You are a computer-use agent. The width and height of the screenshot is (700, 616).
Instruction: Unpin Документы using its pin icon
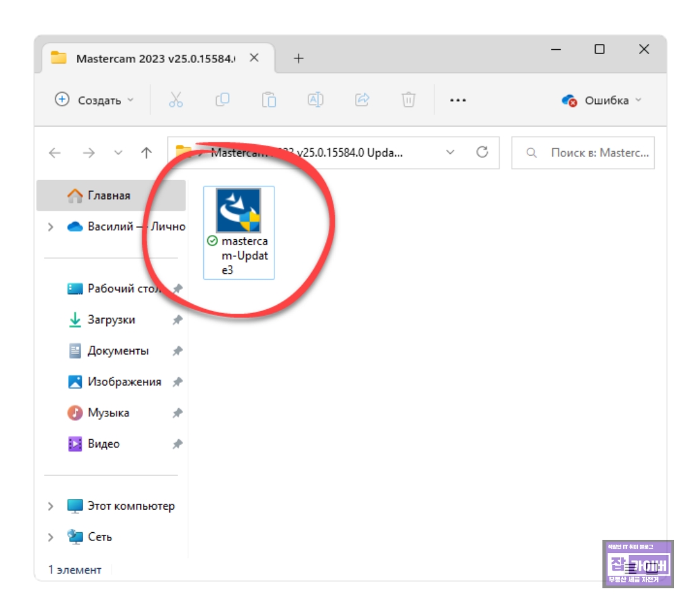(x=178, y=351)
